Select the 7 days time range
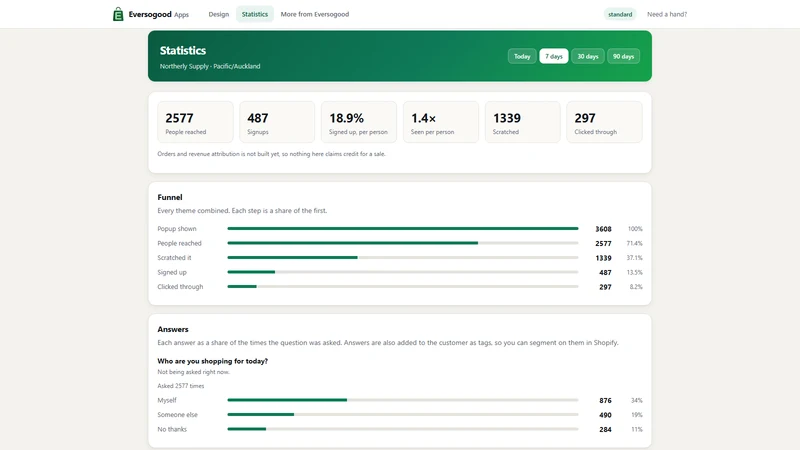 (x=554, y=56)
